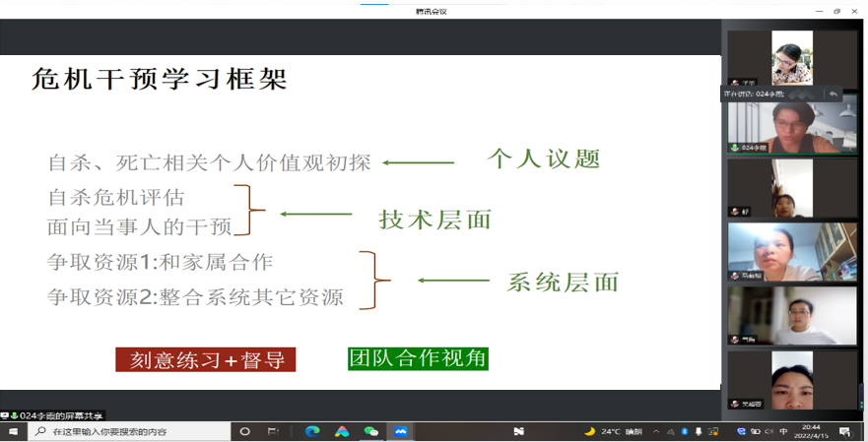The image size is (868, 442).
Task: Click the Windows Start button
Action: pos(13,431)
